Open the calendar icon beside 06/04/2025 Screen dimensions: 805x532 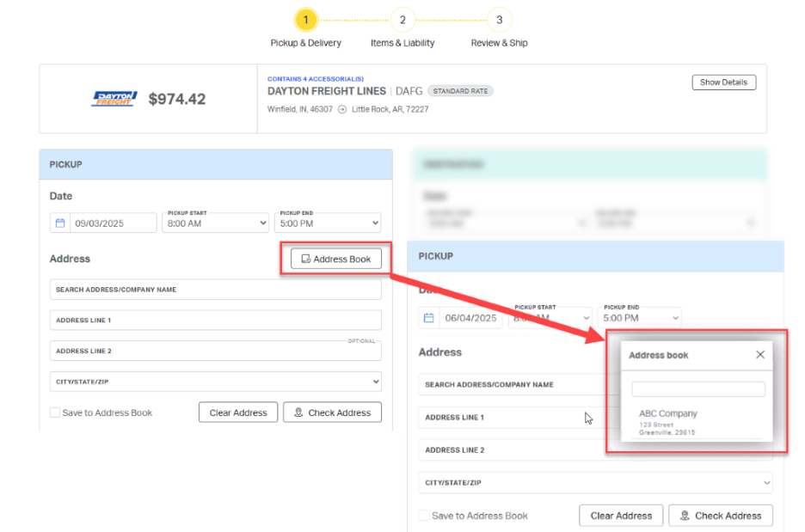(428, 318)
